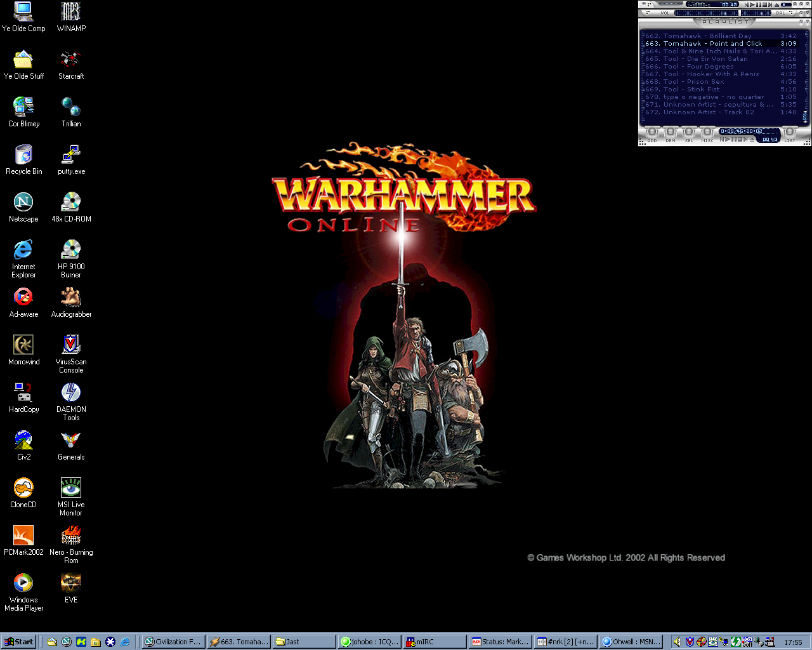Image resolution: width=812 pixels, height=650 pixels.
Task: Launch the Ad-aware desktop shortcut
Action: pyautogui.click(x=23, y=303)
